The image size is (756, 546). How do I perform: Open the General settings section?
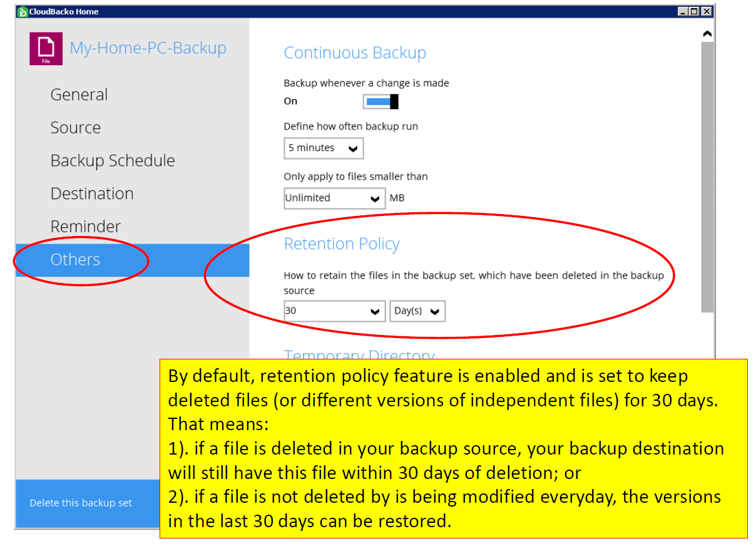coord(79,95)
